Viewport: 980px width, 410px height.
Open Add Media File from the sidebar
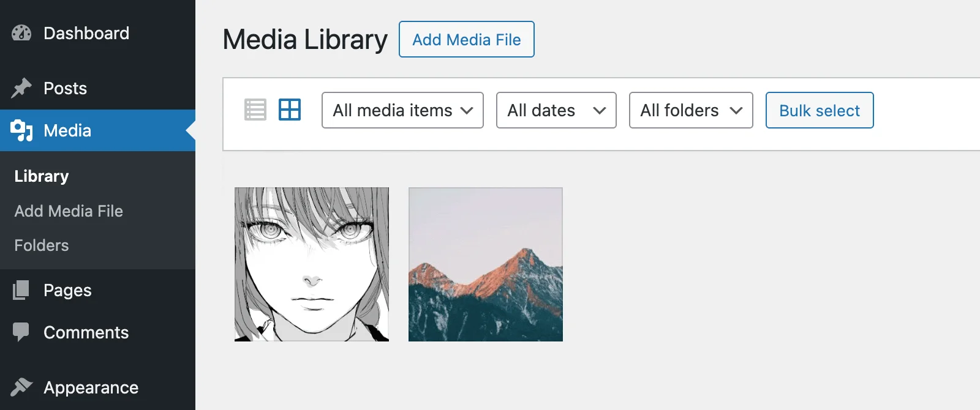click(x=68, y=211)
